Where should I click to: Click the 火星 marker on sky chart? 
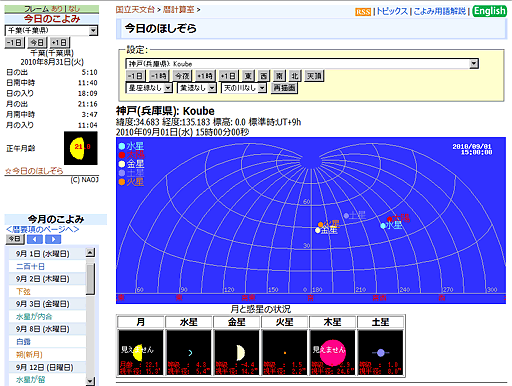[x=320, y=225]
